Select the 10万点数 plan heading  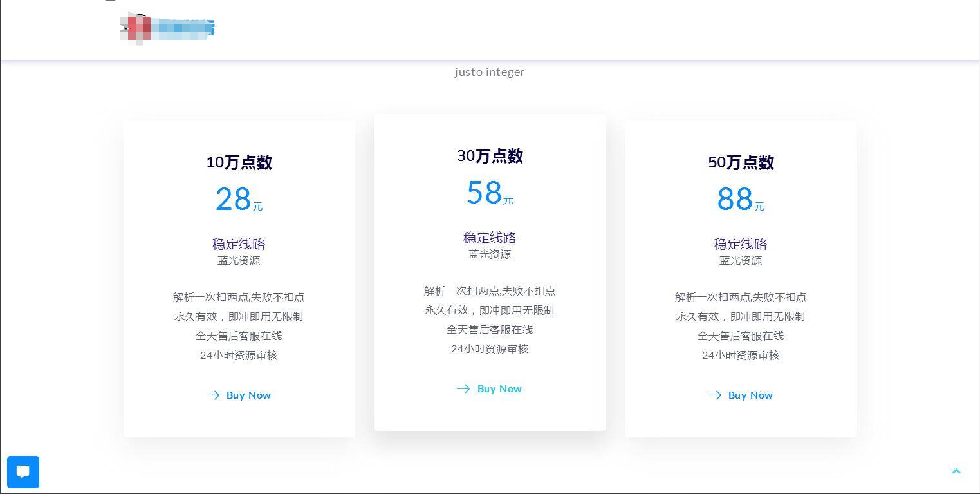pos(239,162)
